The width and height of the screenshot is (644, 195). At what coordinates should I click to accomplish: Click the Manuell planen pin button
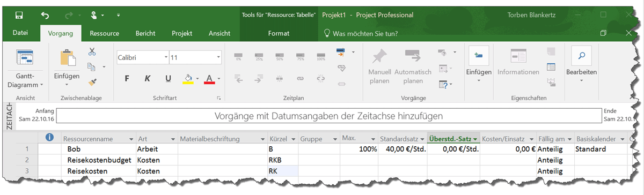(379, 67)
